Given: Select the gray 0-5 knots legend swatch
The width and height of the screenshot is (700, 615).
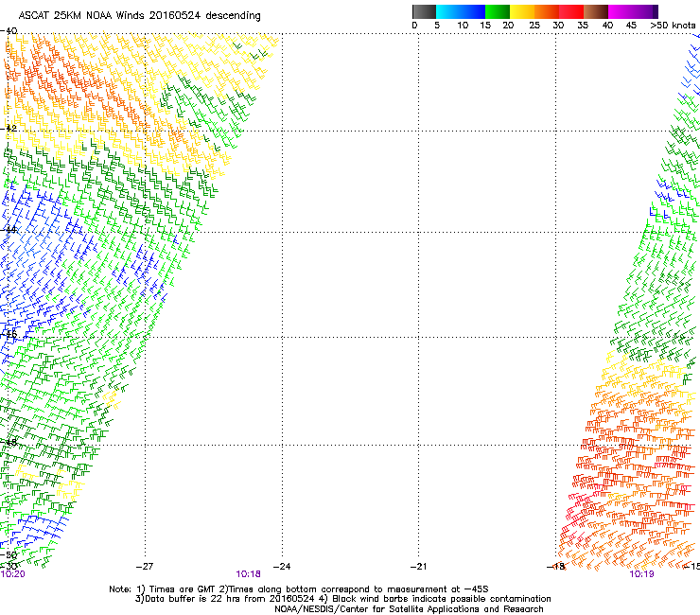Looking at the screenshot, I should pos(424,11).
